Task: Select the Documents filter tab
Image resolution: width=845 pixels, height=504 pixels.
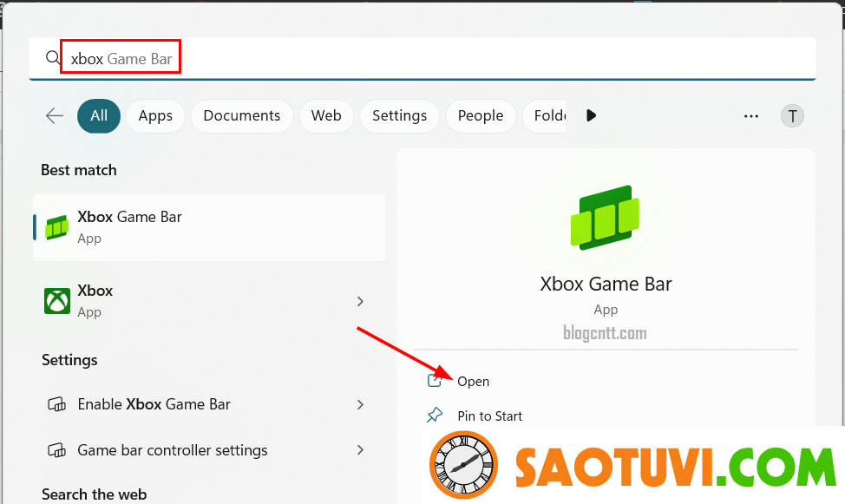Action: pyautogui.click(x=241, y=115)
